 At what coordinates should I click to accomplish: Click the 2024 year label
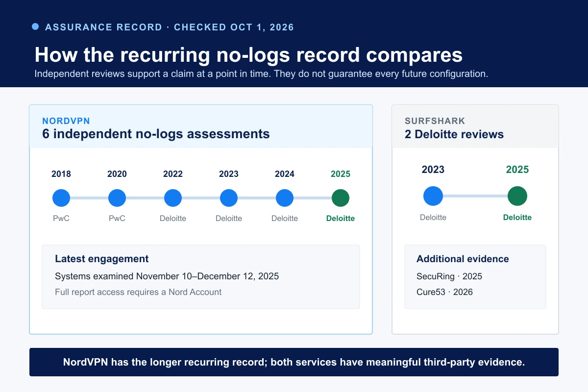[x=285, y=174]
